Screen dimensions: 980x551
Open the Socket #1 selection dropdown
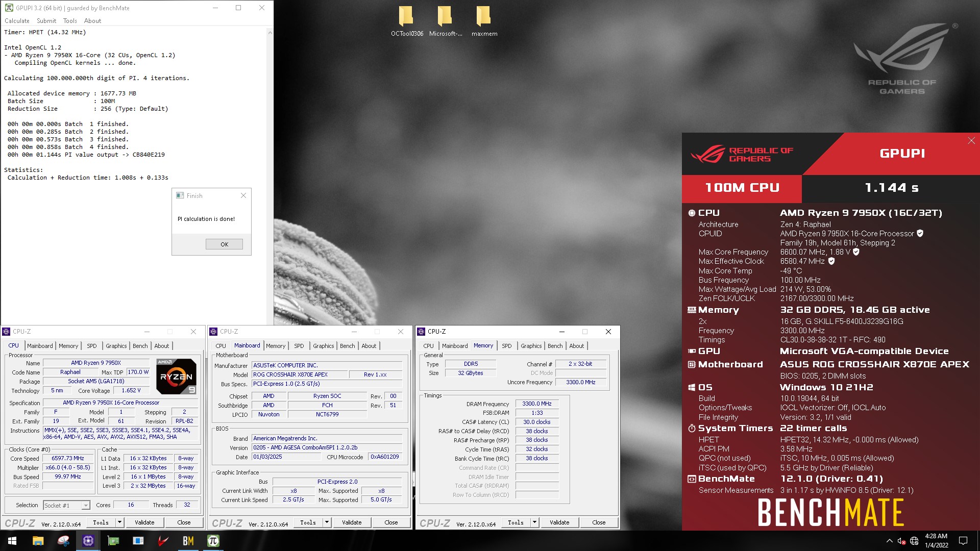click(x=67, y=505)
